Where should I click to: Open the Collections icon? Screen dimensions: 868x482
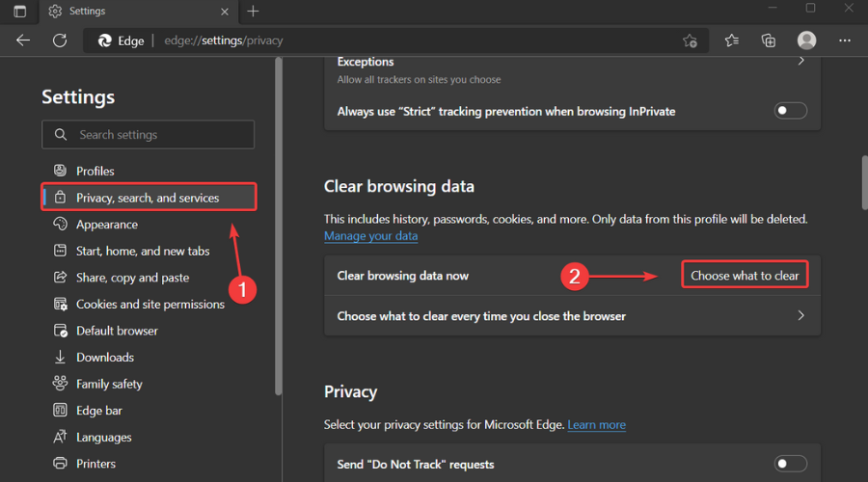click(x=769, y=40)
